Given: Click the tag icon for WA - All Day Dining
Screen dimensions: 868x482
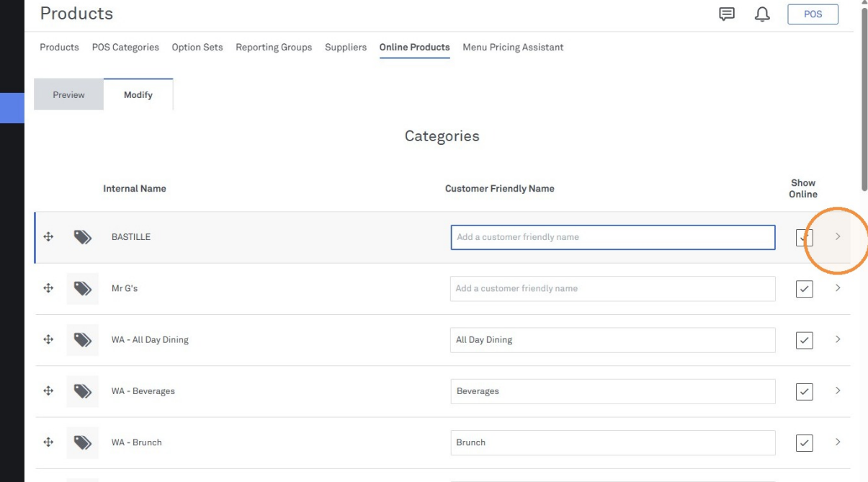Looking at the screenshot, I should [x=83, y=340].
